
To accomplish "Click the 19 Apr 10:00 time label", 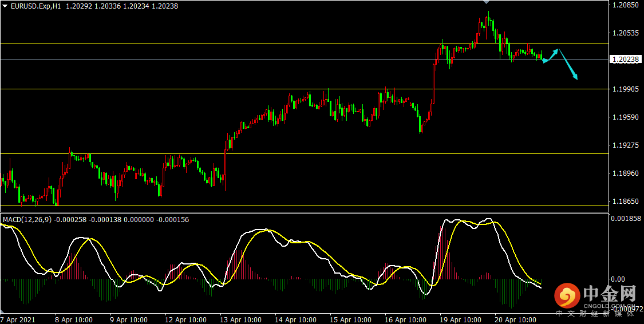I will pyautogui.click(x=461, y=319).
